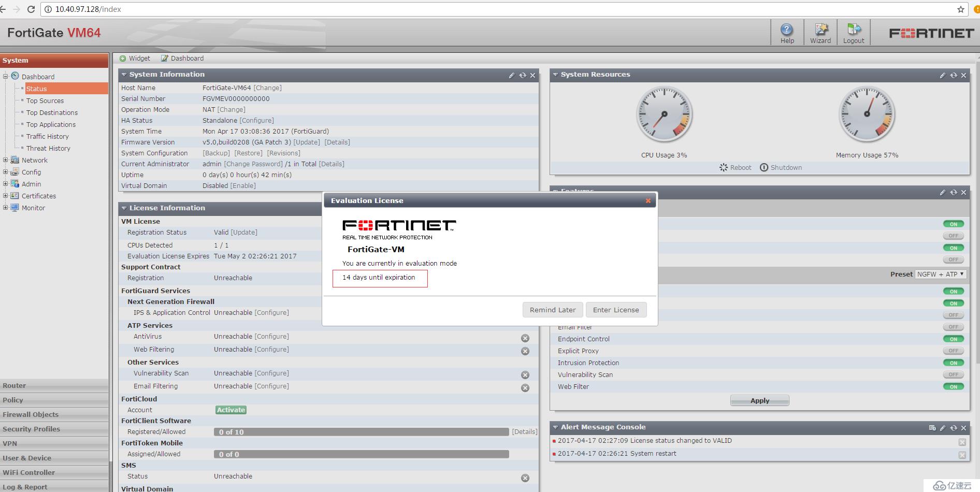
Task: Dismiss the License status changed alert
Action: point(962,442)
